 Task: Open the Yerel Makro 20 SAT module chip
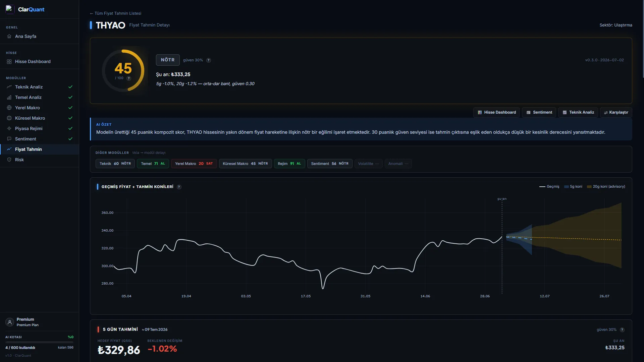click(x=194, y=164)
